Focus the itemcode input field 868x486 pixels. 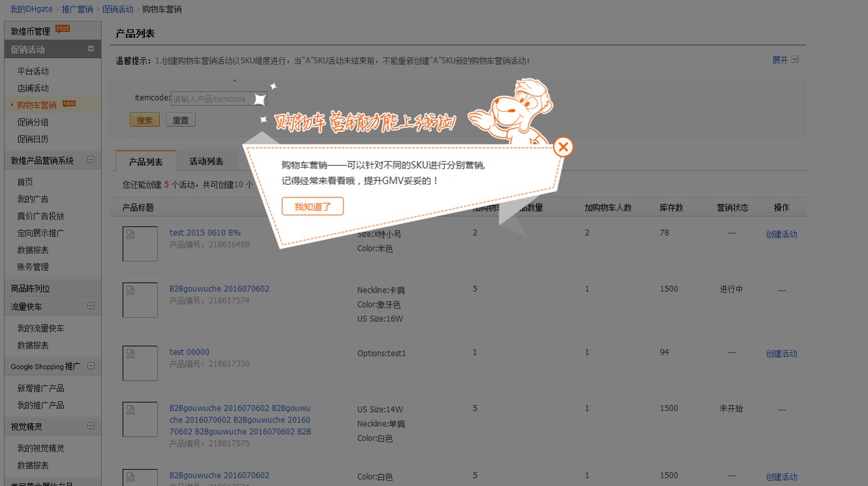tap(219, 99)
